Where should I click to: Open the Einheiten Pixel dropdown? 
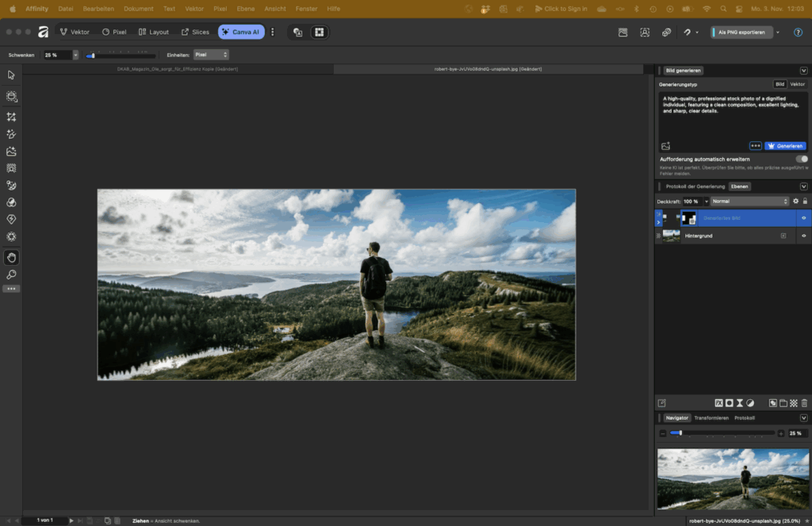[211, 55]
